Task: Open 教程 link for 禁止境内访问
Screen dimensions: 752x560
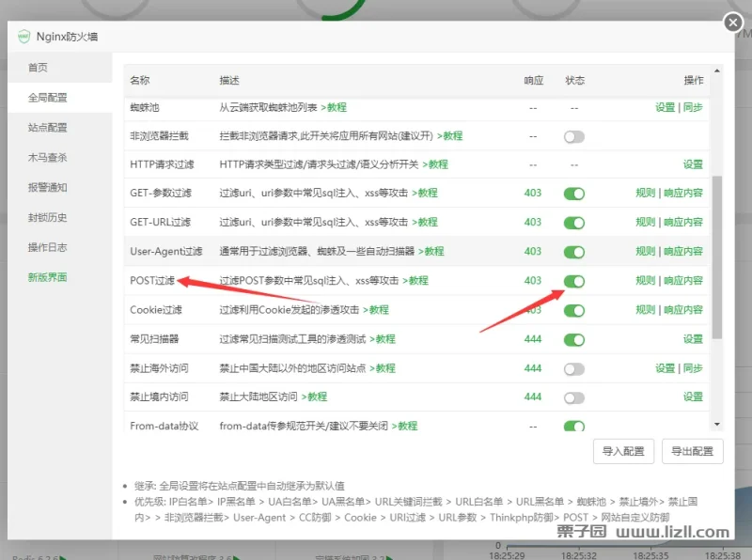Action: tap(314, 397)
